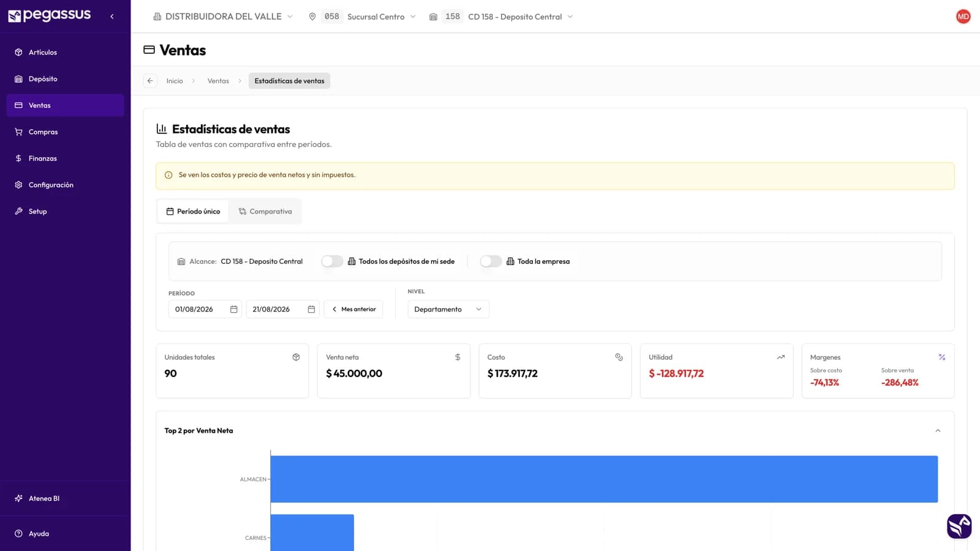Click the Atenea BI sparkle icon
The image size is (980, 551).
18,498
